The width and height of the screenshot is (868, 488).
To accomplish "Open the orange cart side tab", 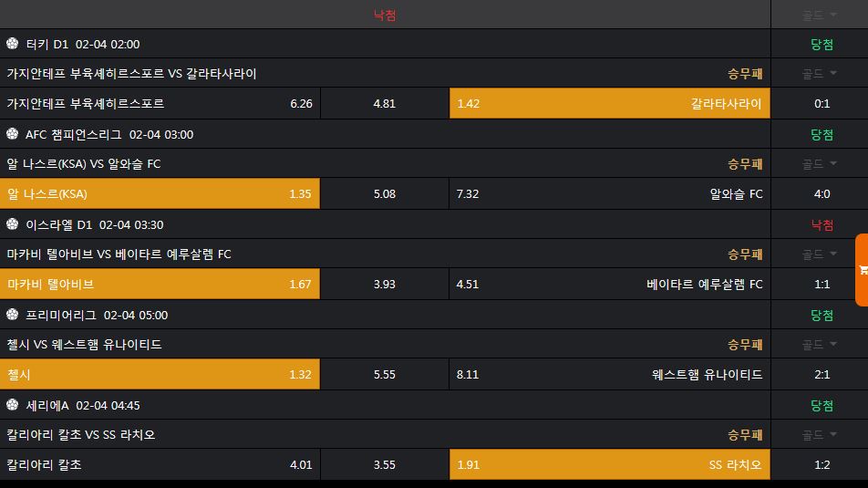I will 862,270.
